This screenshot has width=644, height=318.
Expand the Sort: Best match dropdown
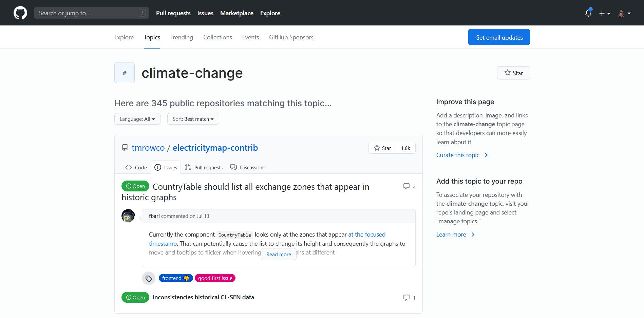point(193,119)
